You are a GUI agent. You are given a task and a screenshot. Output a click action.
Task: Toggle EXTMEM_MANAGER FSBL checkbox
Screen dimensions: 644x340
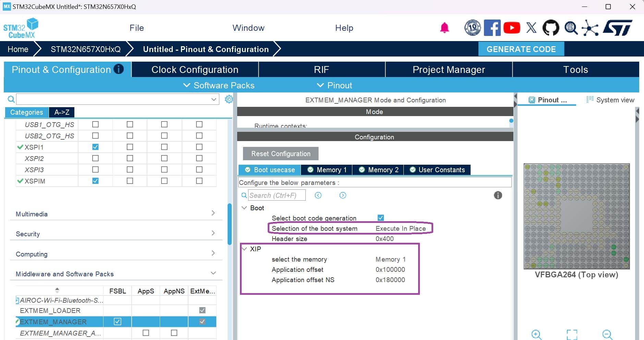coord(118,322)
